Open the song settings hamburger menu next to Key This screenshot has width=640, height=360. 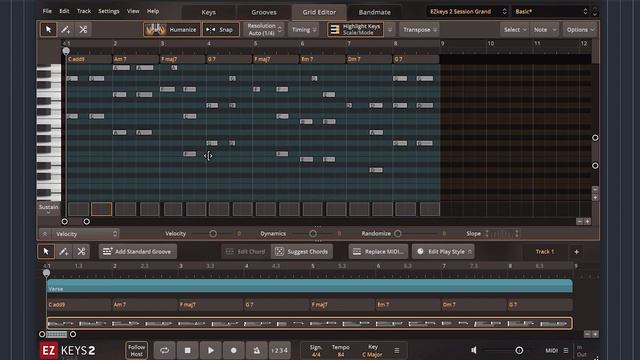[x=397, y=350]
